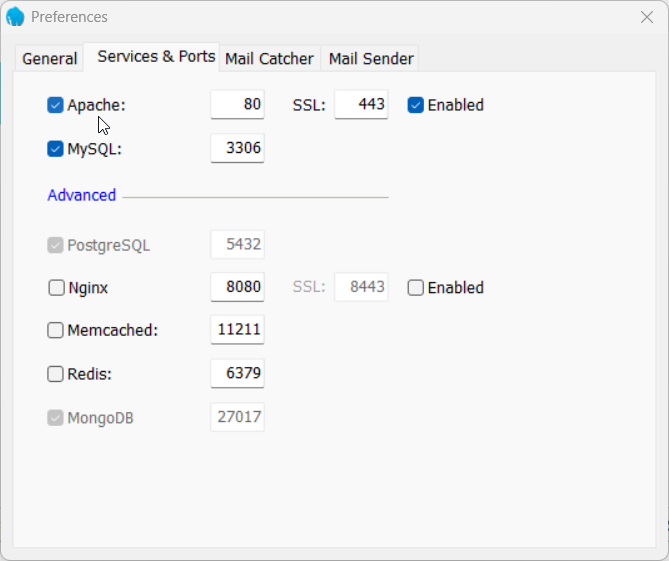Screen dimensions: 669x561
Task: Select the Memcached port 11211 field
Action: tap(237, 329)
